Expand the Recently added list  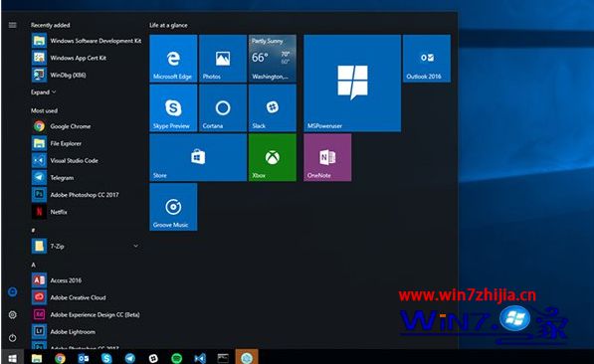pyautogui.click(x=43, y=92)
